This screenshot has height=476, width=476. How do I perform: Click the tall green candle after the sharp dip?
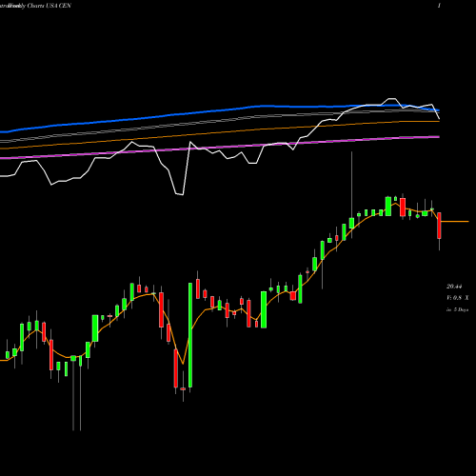(190, 335)
